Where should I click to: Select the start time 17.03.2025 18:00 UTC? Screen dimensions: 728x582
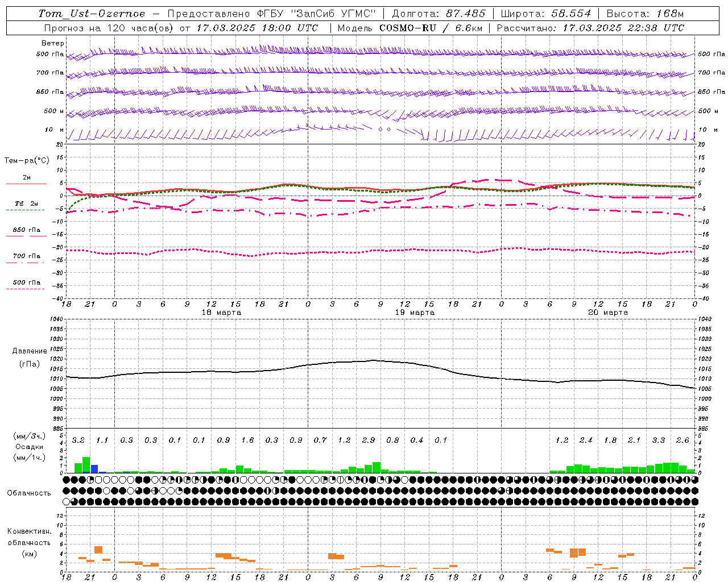(x=257, y=28)
